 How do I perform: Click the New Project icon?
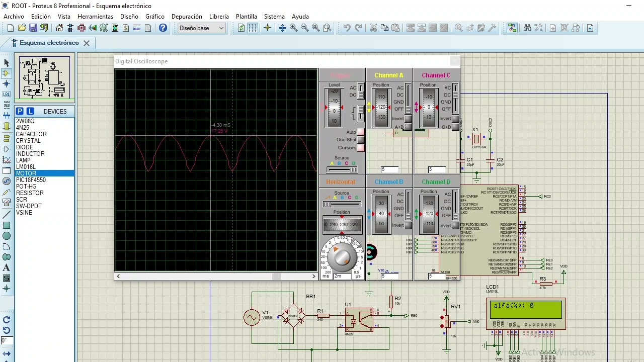click(10, 28)
